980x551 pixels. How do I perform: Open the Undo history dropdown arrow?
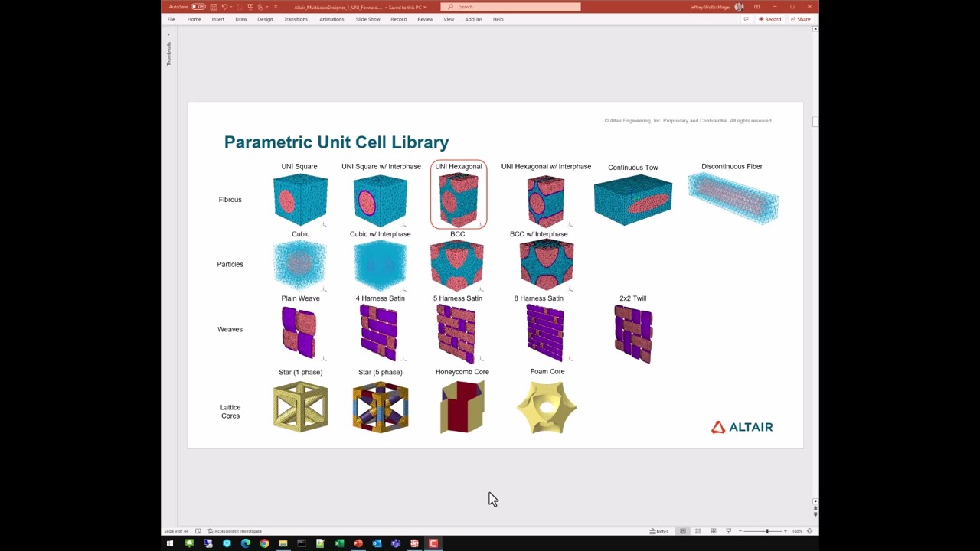click(231, 7)
